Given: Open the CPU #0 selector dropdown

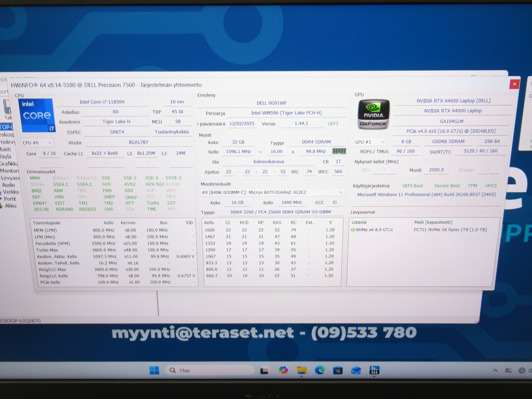Looking at the screenshot, I should click(37, 143).
